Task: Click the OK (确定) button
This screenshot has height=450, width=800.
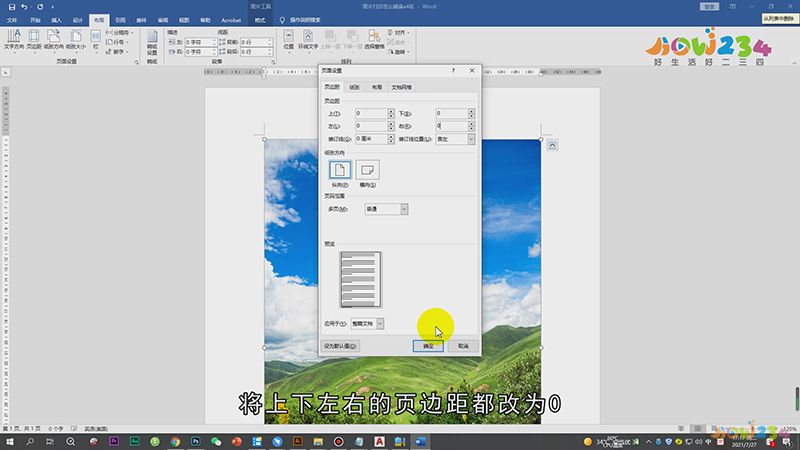Action: click(x=428, y=346)
